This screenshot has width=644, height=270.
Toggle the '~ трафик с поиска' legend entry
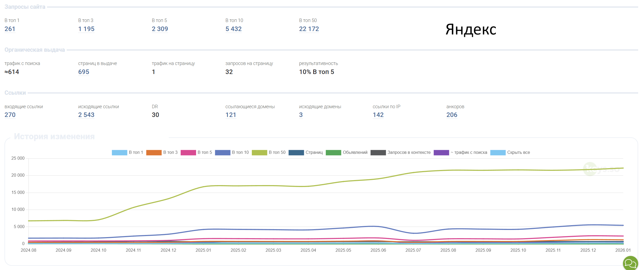pos(460,153)
